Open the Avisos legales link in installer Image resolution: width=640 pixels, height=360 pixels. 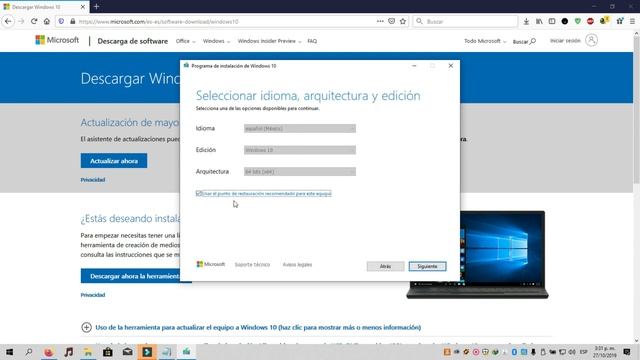pyautogui.click(x=297, y=264)
